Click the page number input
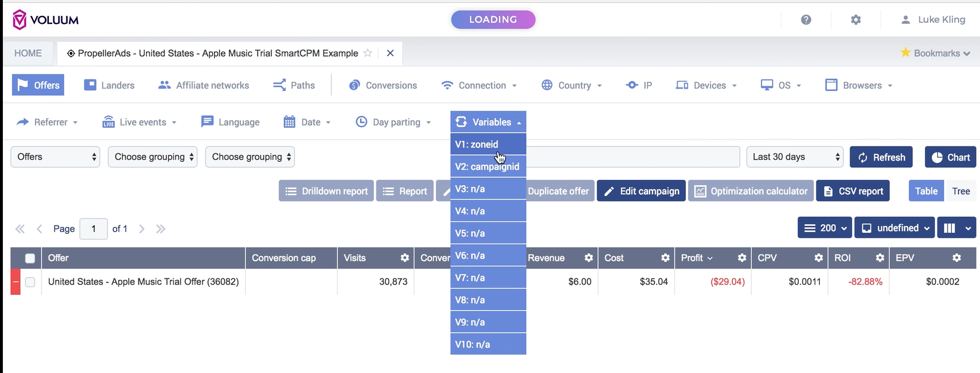The image size is (980, 373). [x=94, y=229]
